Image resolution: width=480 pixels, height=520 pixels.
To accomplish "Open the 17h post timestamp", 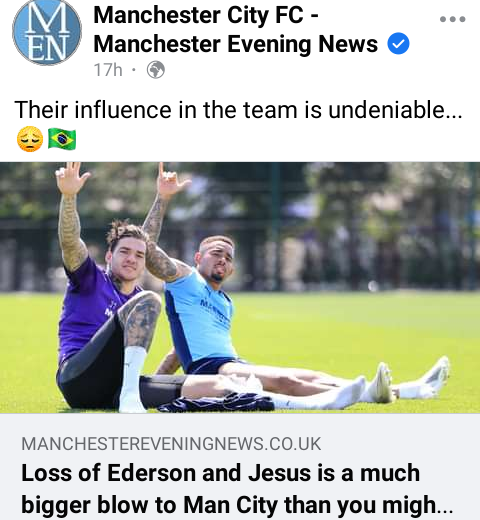I will 108,70.
